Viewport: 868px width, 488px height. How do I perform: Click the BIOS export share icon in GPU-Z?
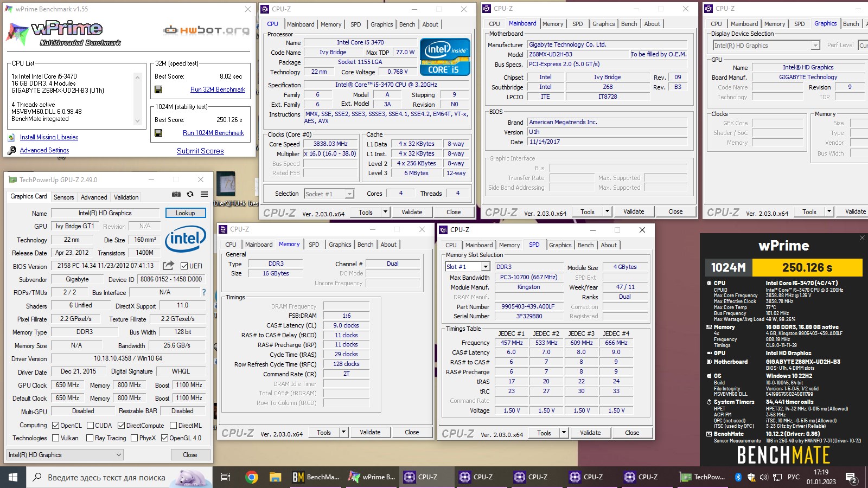tap(168, 266)
